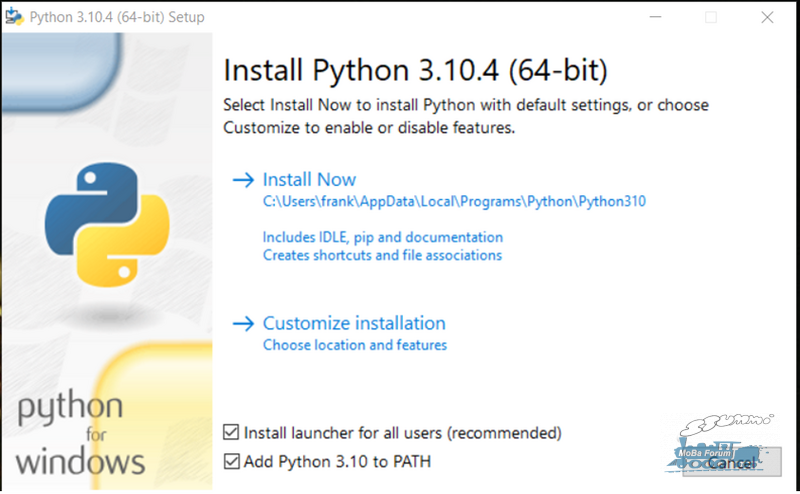Screen dimensions: 800x494
Task: Click the Python setup icon in title bar
Action: [x=14, y=17]
